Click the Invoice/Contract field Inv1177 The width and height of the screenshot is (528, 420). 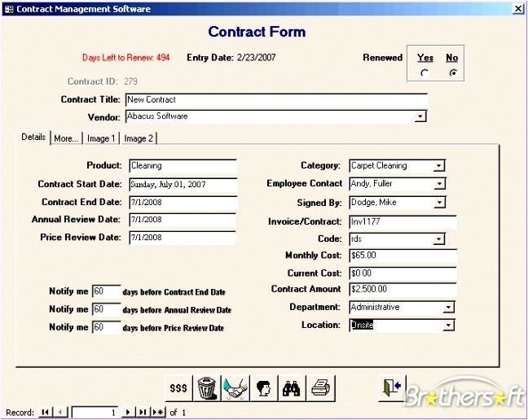403,222
